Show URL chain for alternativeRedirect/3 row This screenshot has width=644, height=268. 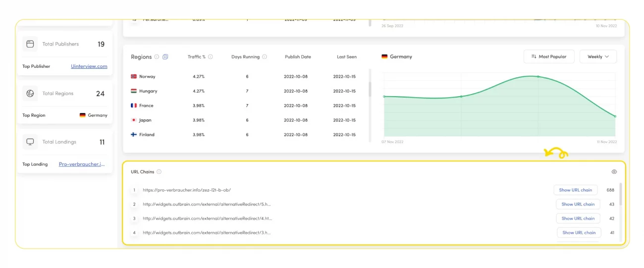pyautogui.click(x=579, y=233)
